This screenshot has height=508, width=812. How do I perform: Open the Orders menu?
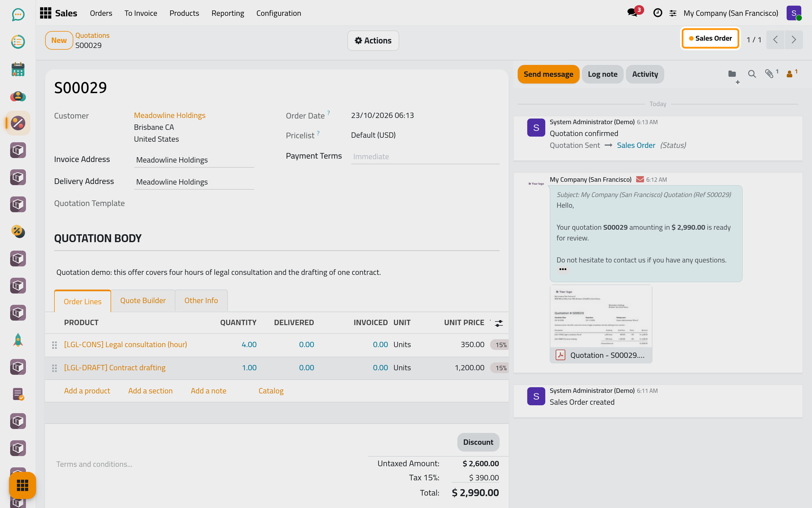coord(101,13)
